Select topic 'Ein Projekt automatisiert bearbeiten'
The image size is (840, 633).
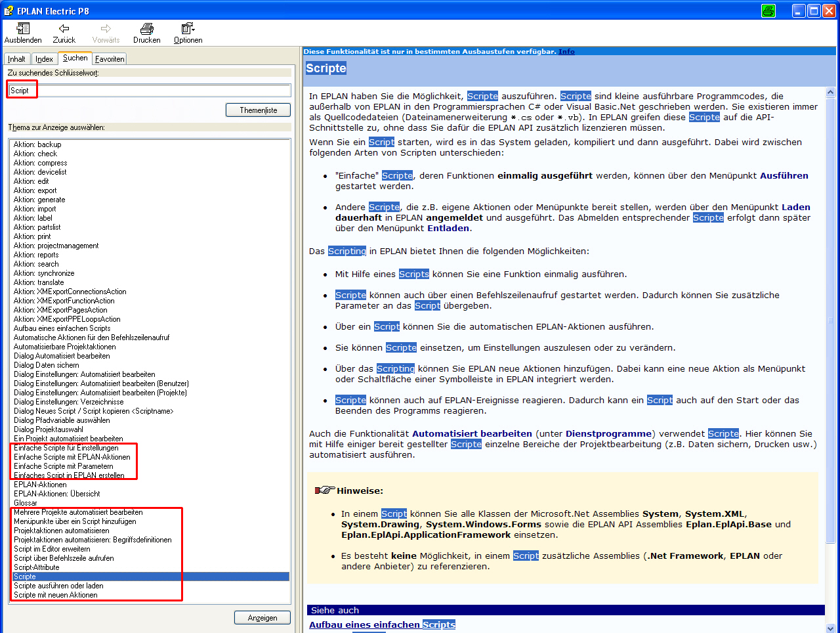[x=68, y=439]
